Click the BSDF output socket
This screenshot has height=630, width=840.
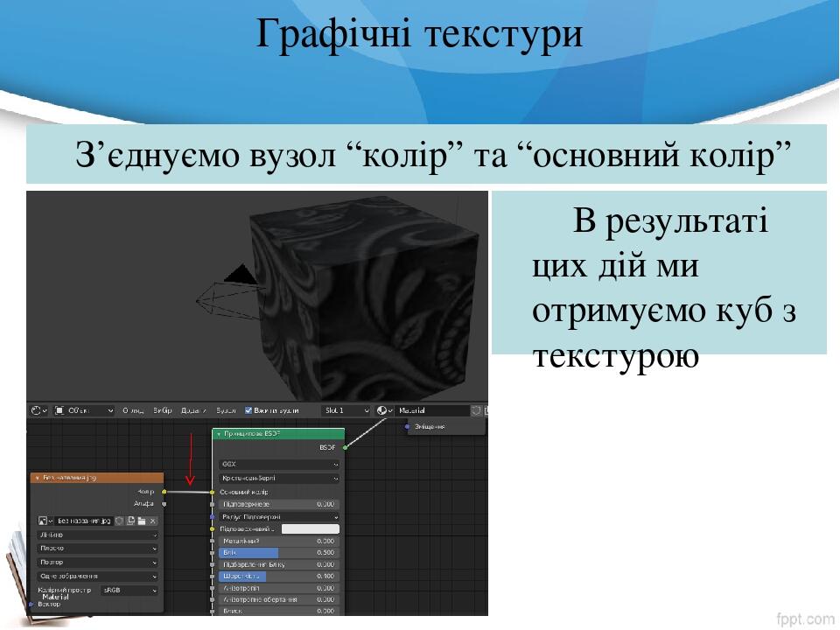click(345, 447)
